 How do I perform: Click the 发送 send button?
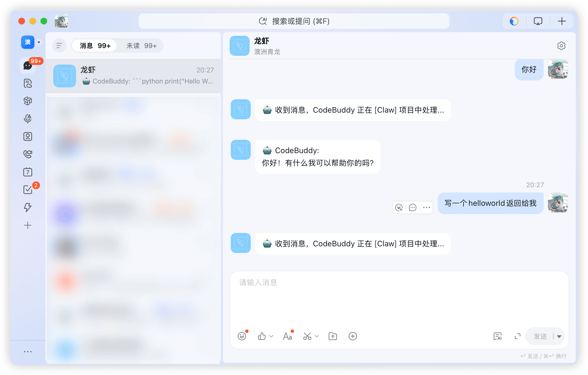pos(540,336)
